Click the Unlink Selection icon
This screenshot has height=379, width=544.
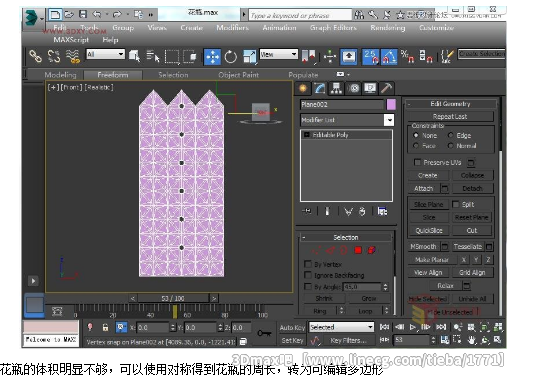click(x=53, y=56)
